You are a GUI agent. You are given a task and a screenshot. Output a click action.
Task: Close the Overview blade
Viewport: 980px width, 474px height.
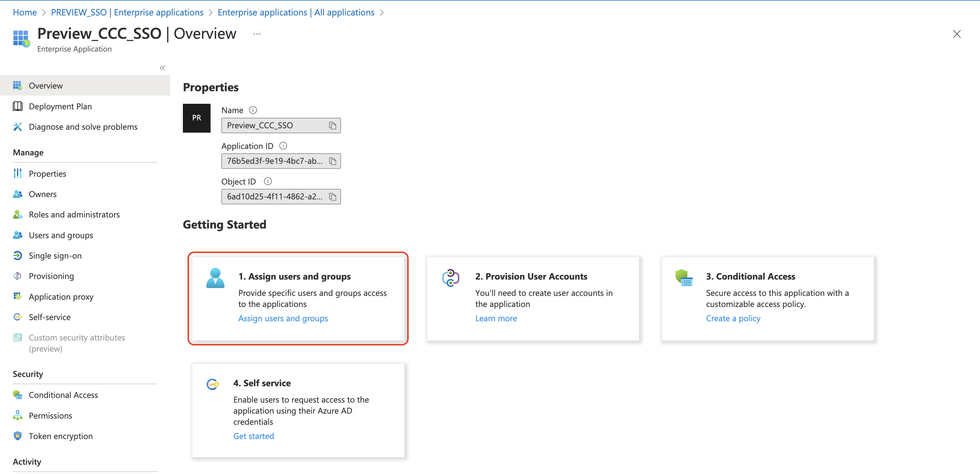click(956, 34)
